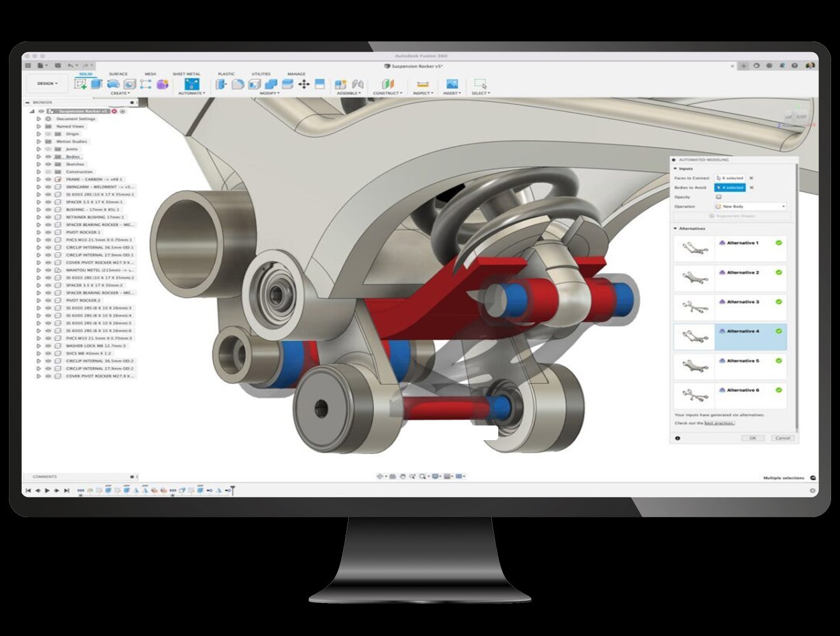Image resolution: width=840 pixels, height=636 pixels.
Task: Switch to the SHEET METAL ribbon tab
Action: point(186,73)
